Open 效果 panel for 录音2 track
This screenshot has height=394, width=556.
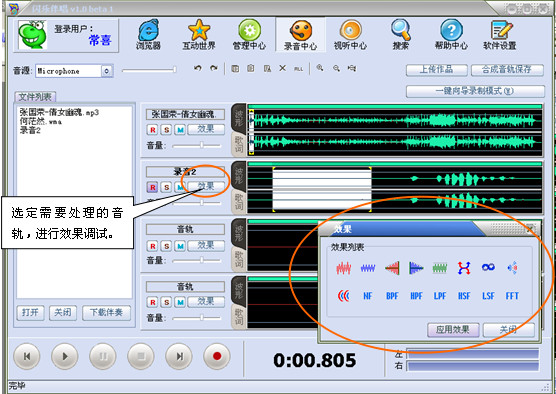(x=206, y=187)
